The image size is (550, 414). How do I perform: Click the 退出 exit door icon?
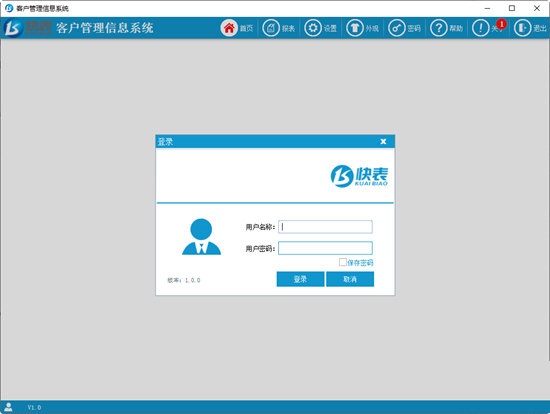pos(522,28)
